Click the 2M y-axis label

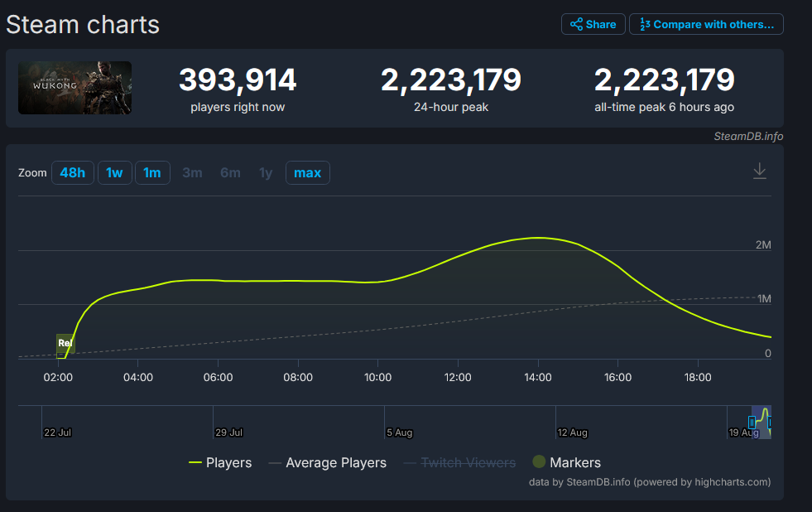tap(763, 244)
